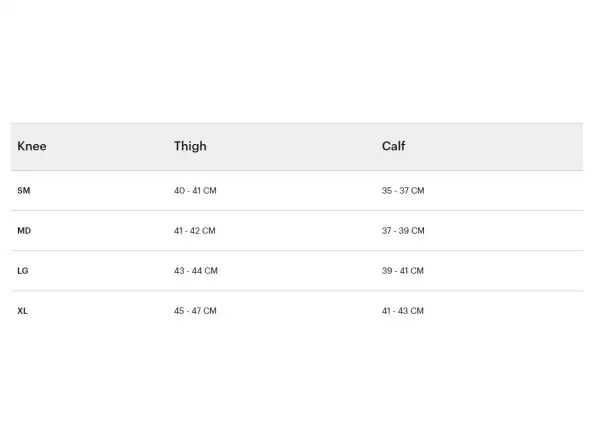Click the blank area above the size table
The width and height of the screenshot is (600, 440).
(297, 61)
